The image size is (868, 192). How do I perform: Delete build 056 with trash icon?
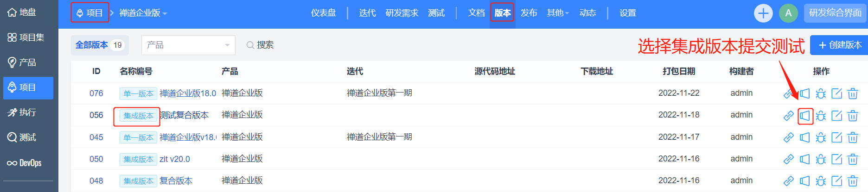(853, 116)
